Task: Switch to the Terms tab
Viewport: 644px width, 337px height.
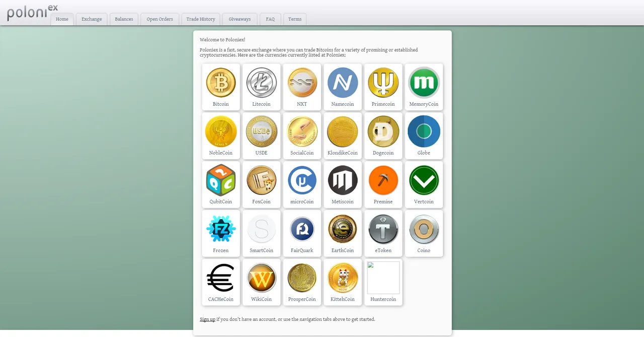Action: pos(295,19)
